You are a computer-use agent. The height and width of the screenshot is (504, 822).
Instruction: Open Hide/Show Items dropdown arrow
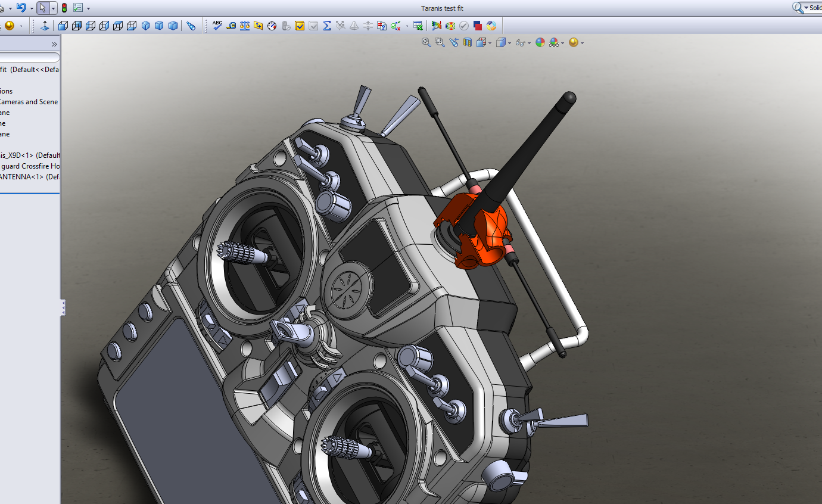[x=529, y=43]
